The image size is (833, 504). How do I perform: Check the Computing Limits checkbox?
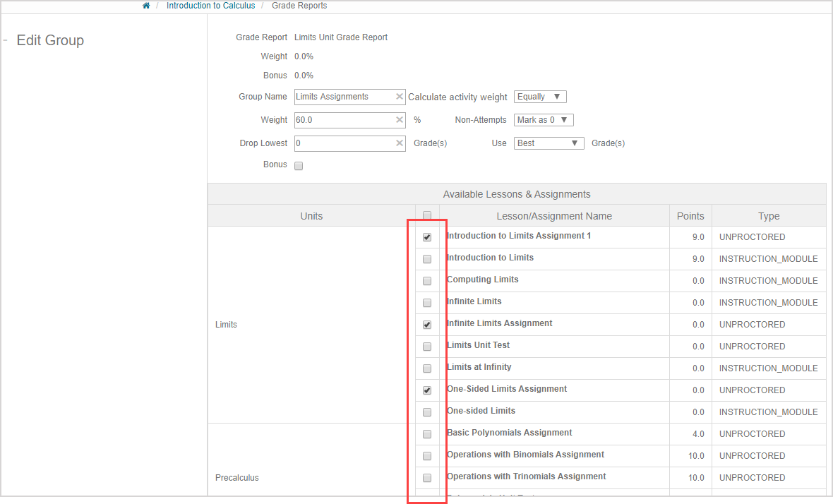(427, 281)
